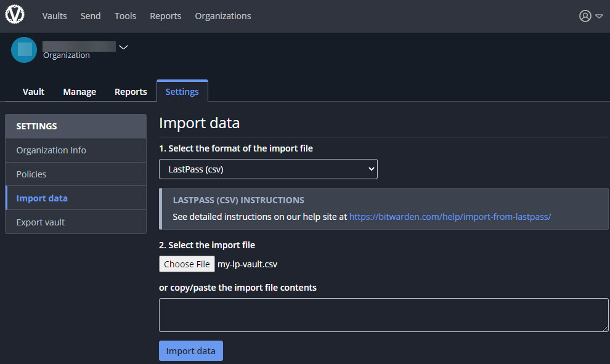
Task: Select the organization Reports tab
Action: click(131, 92)
